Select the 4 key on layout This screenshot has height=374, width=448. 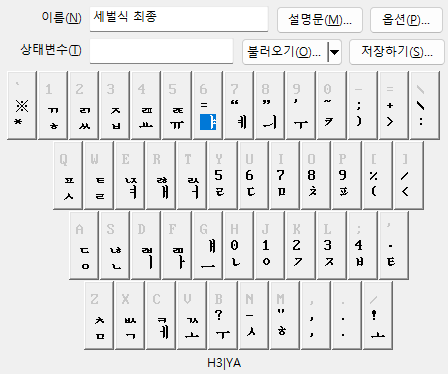[x=146, y=105]
